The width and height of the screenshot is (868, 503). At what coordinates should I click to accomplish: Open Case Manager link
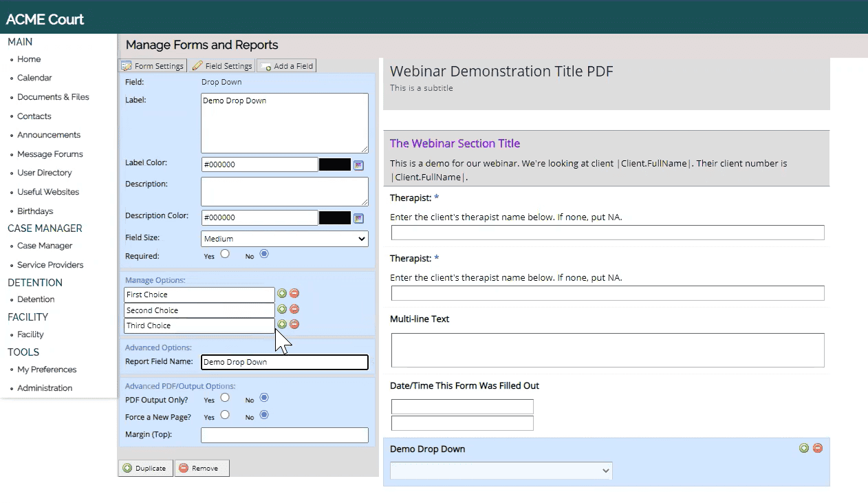(45, 246)
